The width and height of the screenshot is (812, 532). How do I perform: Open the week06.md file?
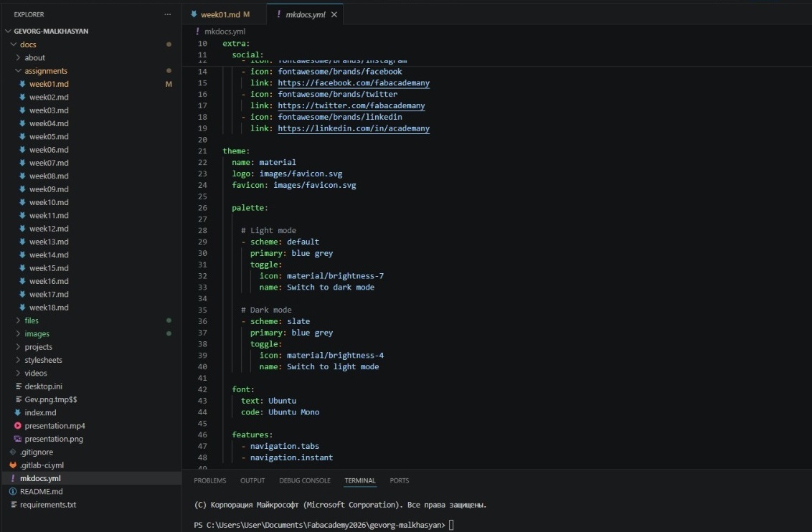tap(49, 150)
